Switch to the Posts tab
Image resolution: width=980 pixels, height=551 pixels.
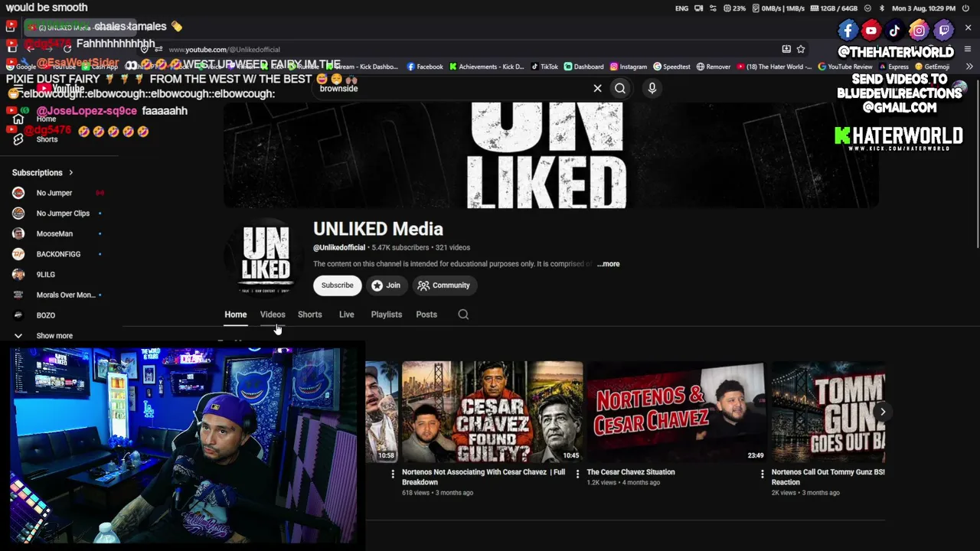pos(426,315)
